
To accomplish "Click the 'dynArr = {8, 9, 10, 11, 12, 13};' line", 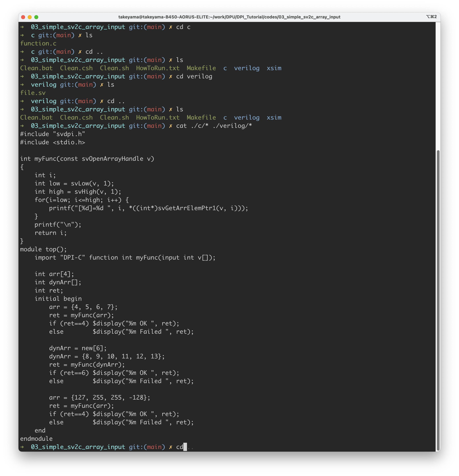I will click(x=107, y=357).
